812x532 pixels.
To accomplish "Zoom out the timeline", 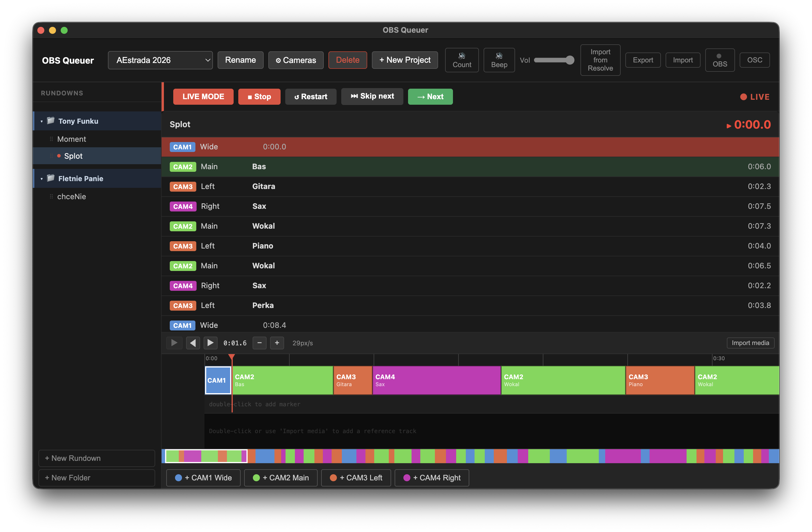I will [259, 343].
